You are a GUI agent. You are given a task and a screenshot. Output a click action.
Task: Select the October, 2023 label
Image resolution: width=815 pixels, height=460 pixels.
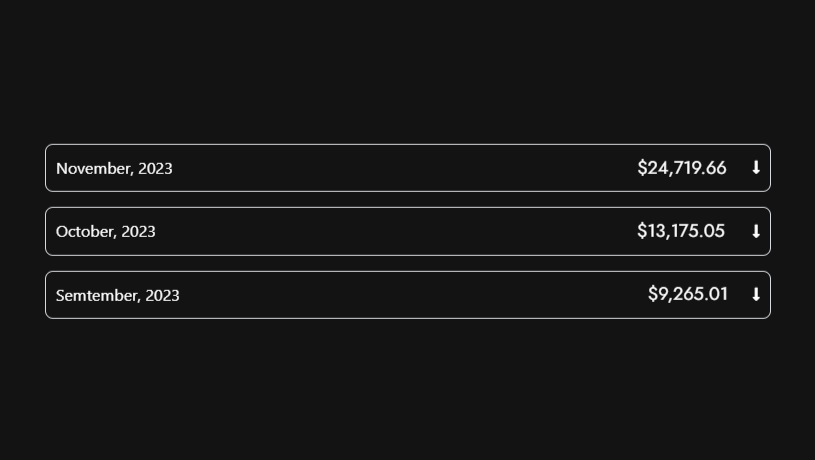coord(106,231)
